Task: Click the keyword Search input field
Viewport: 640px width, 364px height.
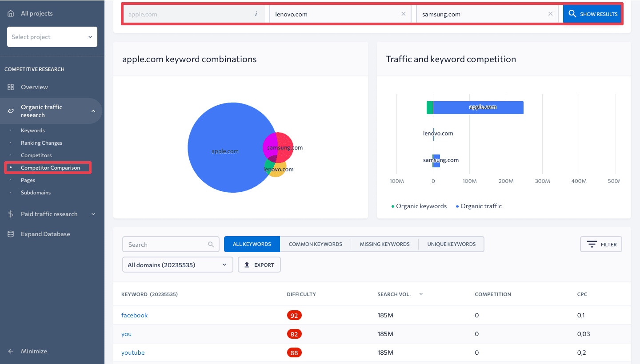Action: pyautogui.click(x=171, y=244)
